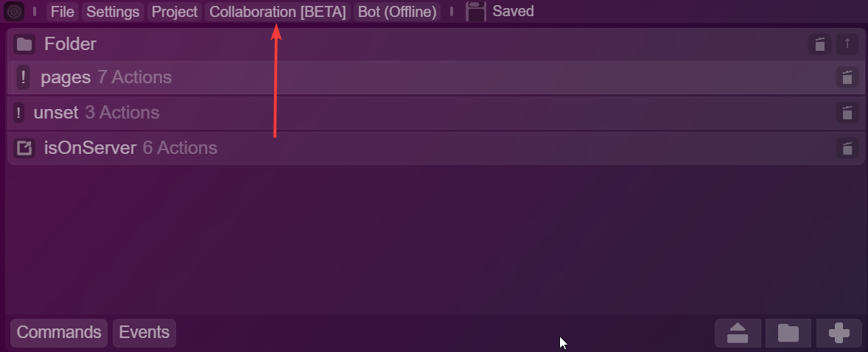This screenshot has height=352, width=868.
Task: Delete the Folder using its trash icon
Action: (x=819, y=44)
